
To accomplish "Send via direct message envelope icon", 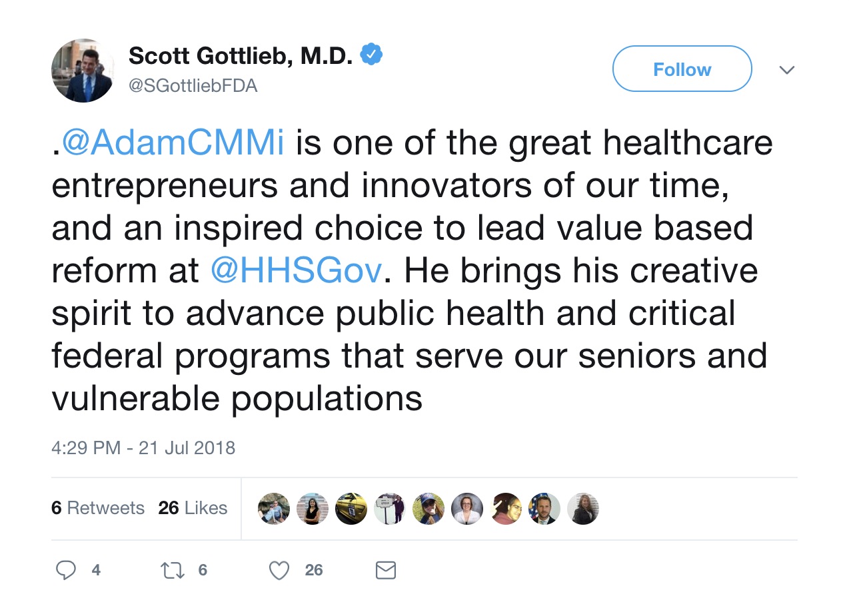I will click(x=386, y=570).
